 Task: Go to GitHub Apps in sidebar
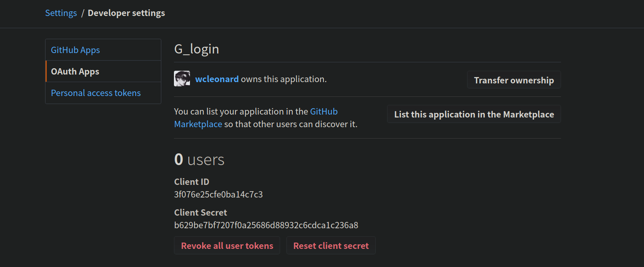point(103,50)
